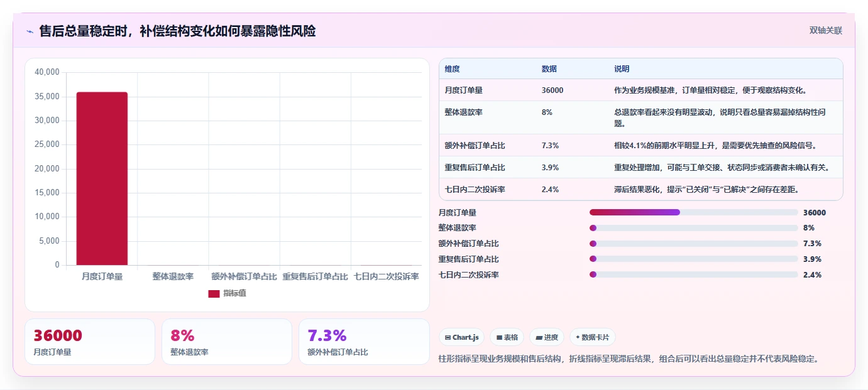Click table cell 重复售后订单占比 in 维度 column

pyautogui.click(x=475, y=167)
